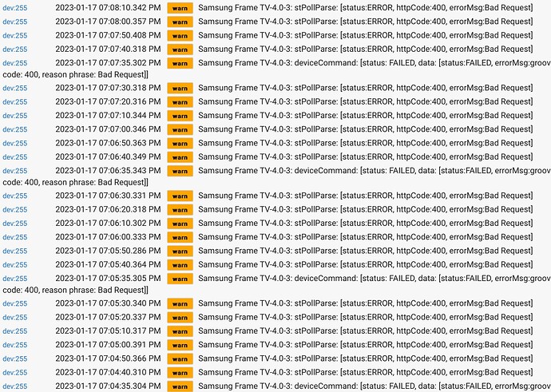Click deviceCommand FAILED message at 07:04:35.304 PM

tap(375, 386)
